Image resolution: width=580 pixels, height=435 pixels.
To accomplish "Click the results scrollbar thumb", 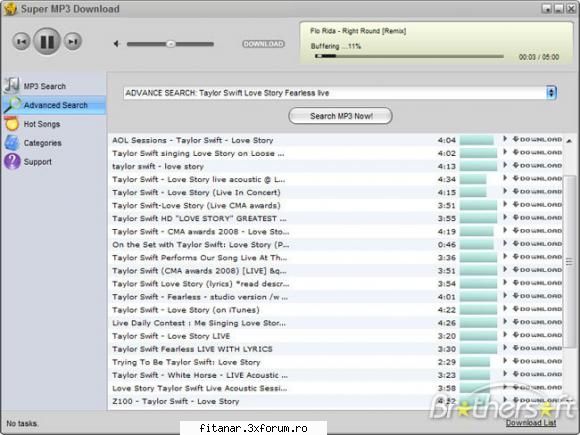I will click(x=570, y=262).
